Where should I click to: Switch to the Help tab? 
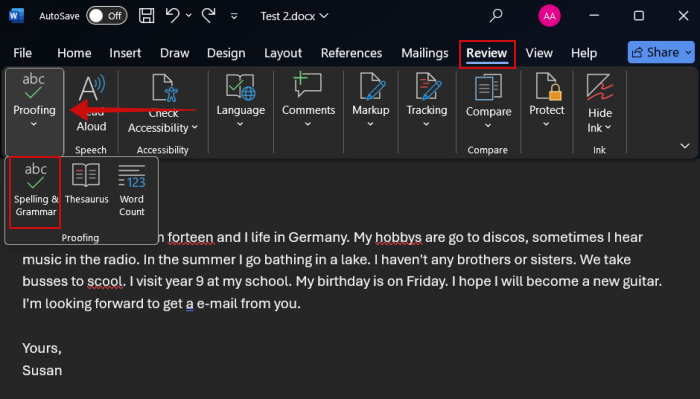pyautogui.click(x=583, y=53)
